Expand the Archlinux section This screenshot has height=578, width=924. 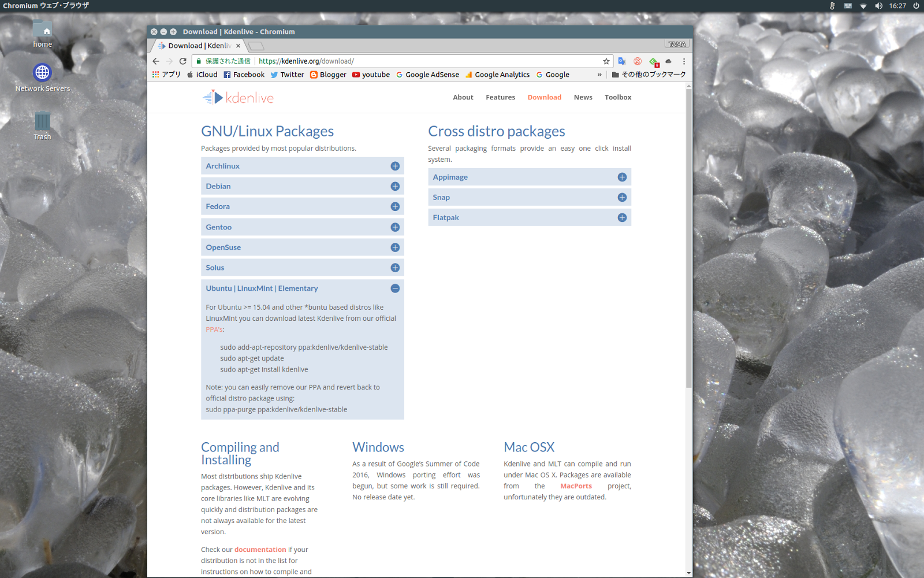point(303,166)
